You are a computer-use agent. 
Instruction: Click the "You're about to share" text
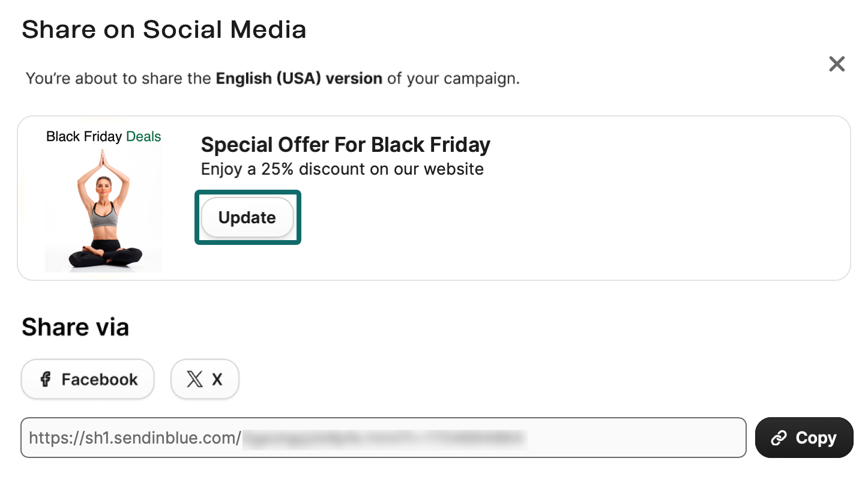[x=118, y=79]
